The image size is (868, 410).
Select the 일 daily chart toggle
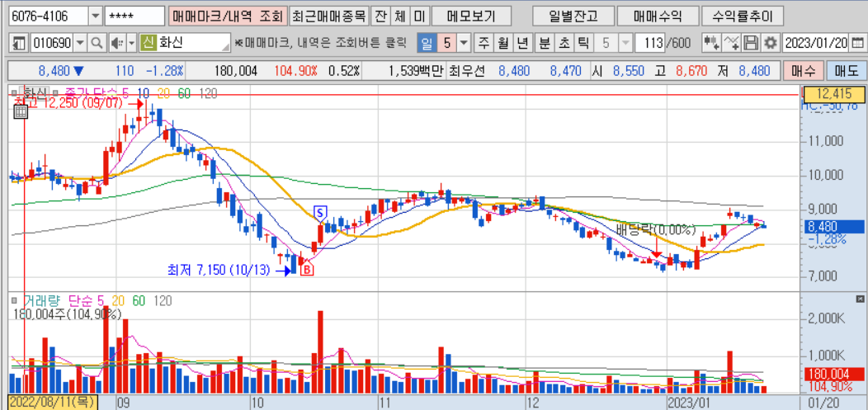(427, 43)
